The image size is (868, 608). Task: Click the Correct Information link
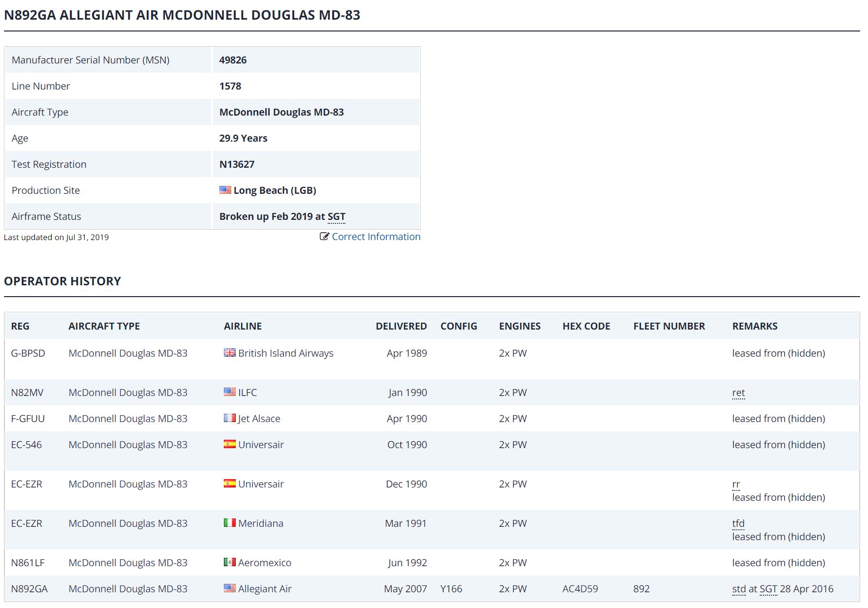click(376, 237)
